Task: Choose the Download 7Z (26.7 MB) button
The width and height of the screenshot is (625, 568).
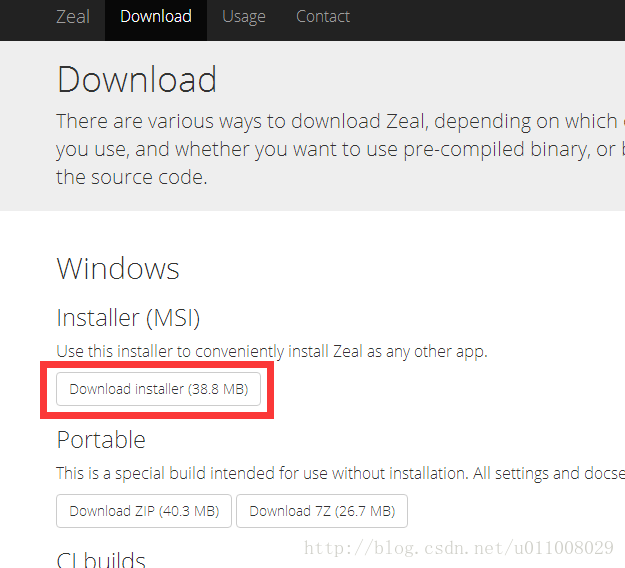Action: tap(322, 511)
